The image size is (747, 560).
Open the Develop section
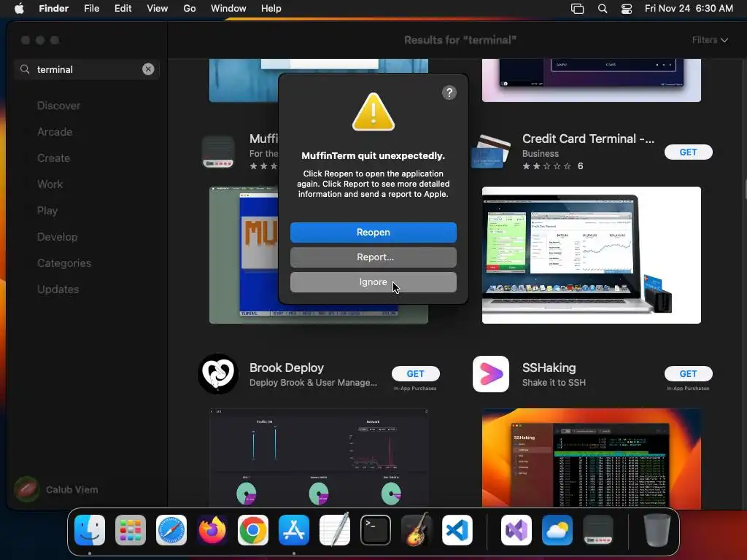click(57, 237)
